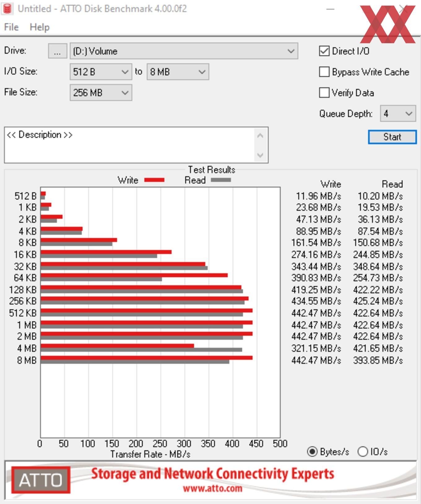The image size is (421, 504).
Task: Enable Bypass Write Cache checkbox
Action: (x=324, y=72)
